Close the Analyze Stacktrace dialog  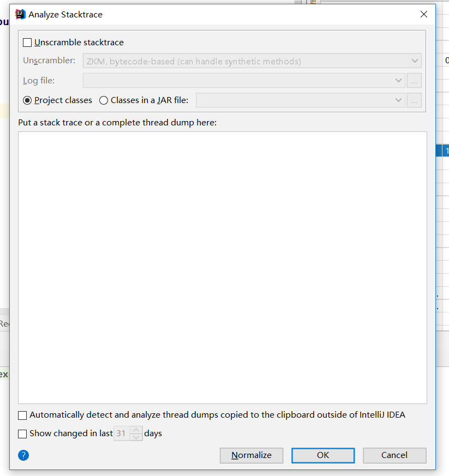(423, 15)
